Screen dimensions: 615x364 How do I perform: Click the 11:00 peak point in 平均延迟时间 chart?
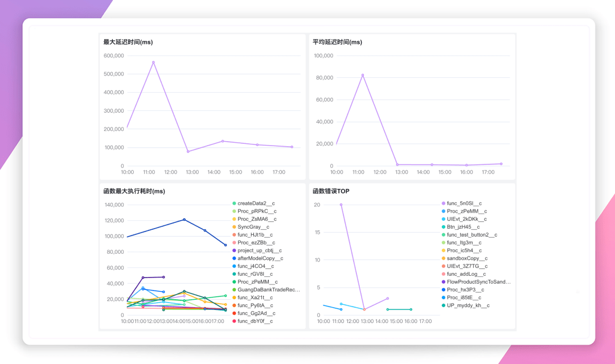pos(363,75)
